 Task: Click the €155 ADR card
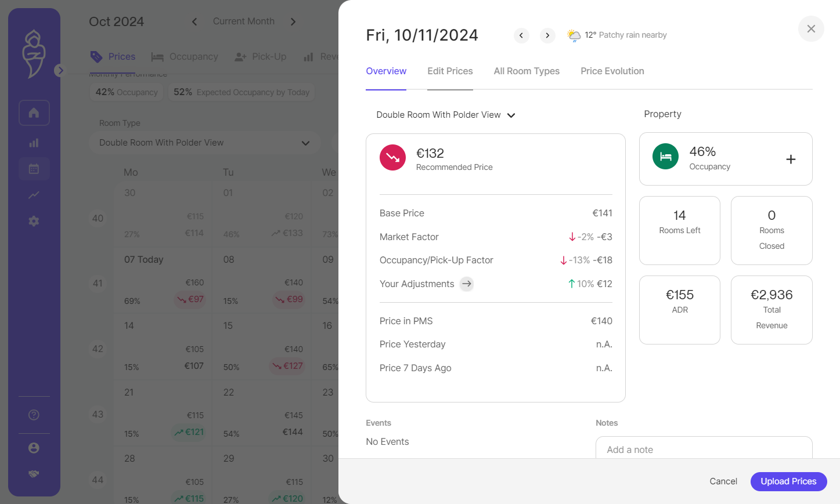(x=680, y=310)
